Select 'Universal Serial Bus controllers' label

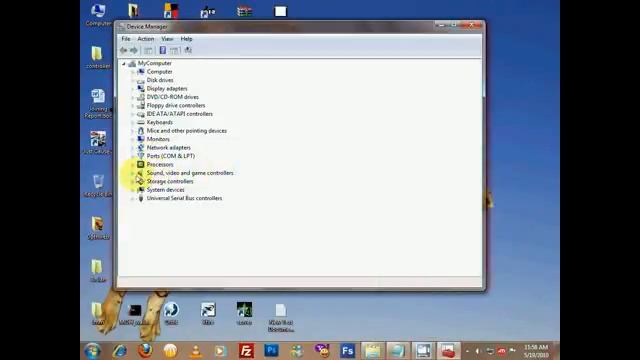(x=184, y=198)
